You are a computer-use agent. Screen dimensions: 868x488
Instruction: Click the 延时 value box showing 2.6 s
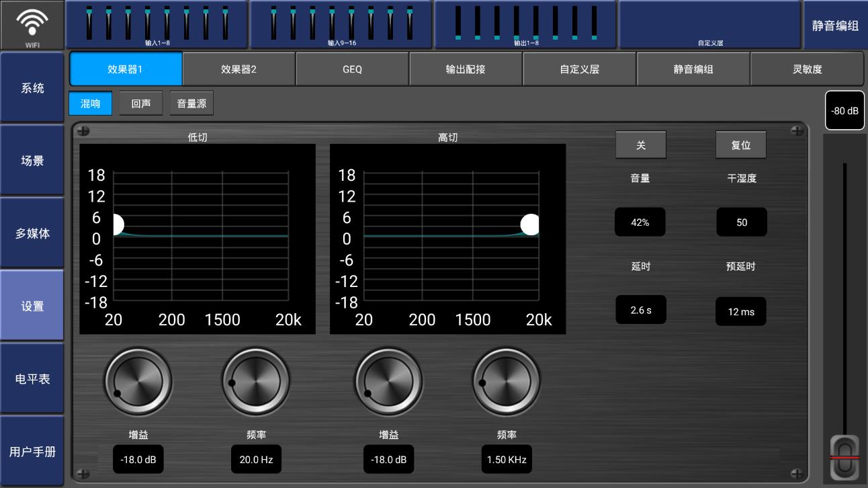[641, 310]
